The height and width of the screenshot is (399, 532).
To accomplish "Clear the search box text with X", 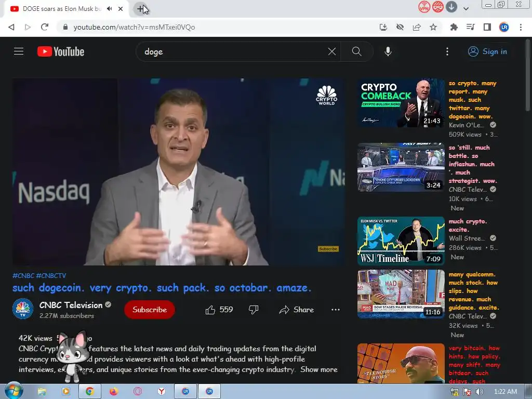I will click(332, 51).
